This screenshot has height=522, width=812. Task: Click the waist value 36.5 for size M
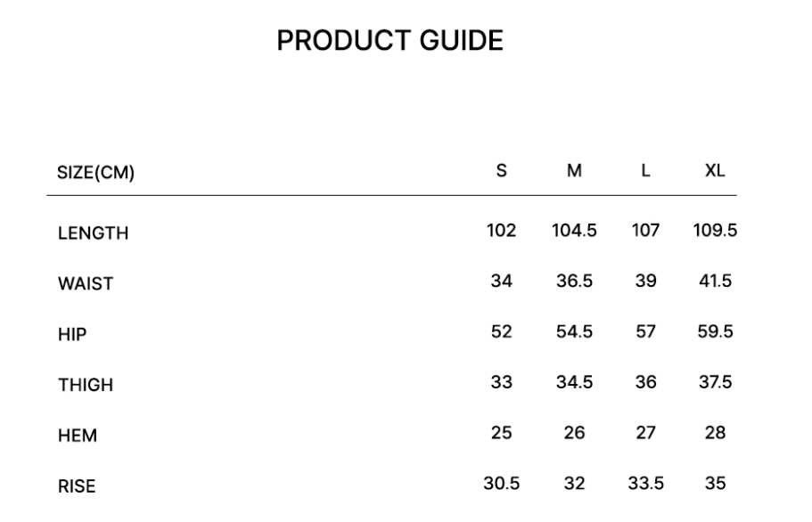click(574, 281)
